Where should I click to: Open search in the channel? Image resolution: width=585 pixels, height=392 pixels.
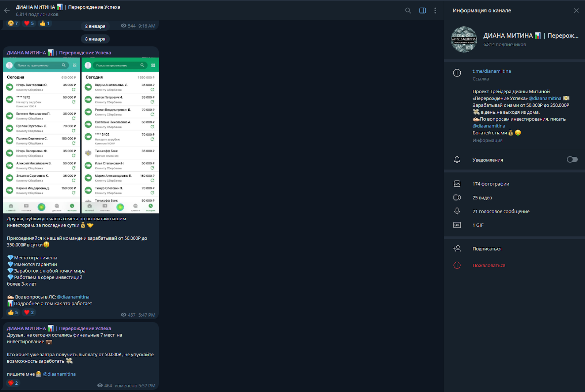408,11
